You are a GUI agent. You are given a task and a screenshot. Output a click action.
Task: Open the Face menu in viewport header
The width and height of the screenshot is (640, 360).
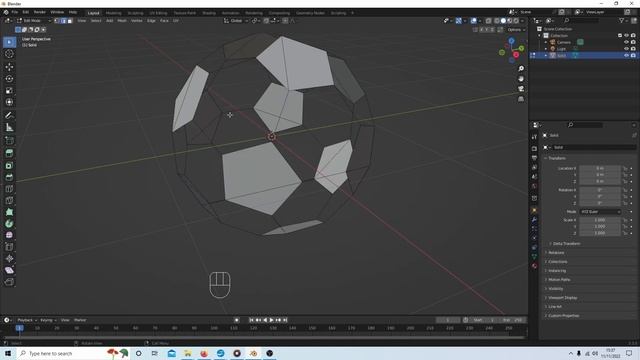coord(164,20)
